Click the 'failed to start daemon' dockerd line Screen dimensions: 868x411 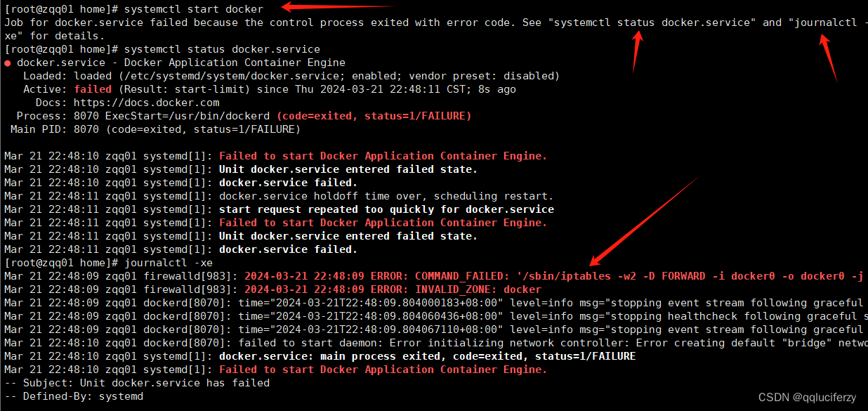coord(435,343)
